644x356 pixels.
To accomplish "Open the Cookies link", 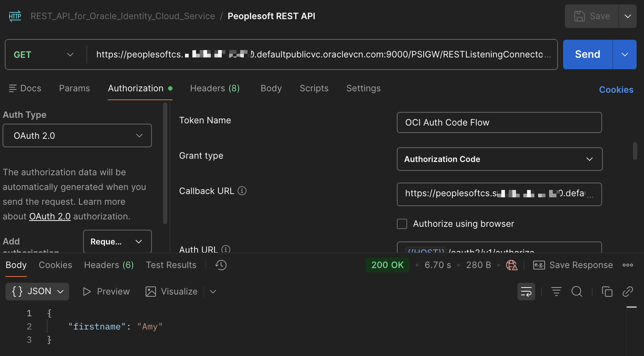I will click(x=616, y=90).
